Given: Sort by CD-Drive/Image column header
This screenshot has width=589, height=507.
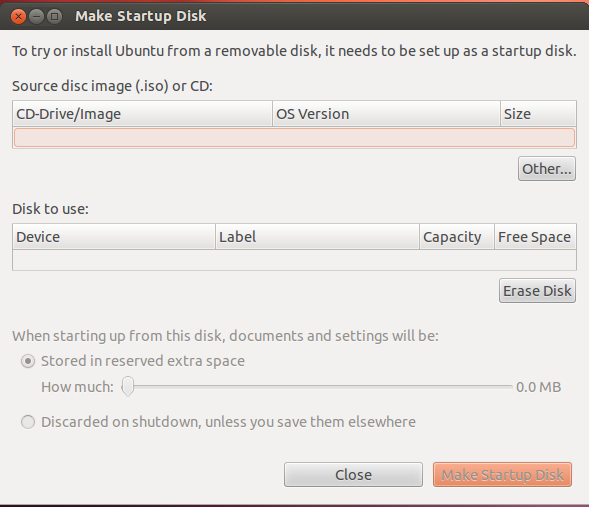Looking at the screenshot, I should coord(142,113).
